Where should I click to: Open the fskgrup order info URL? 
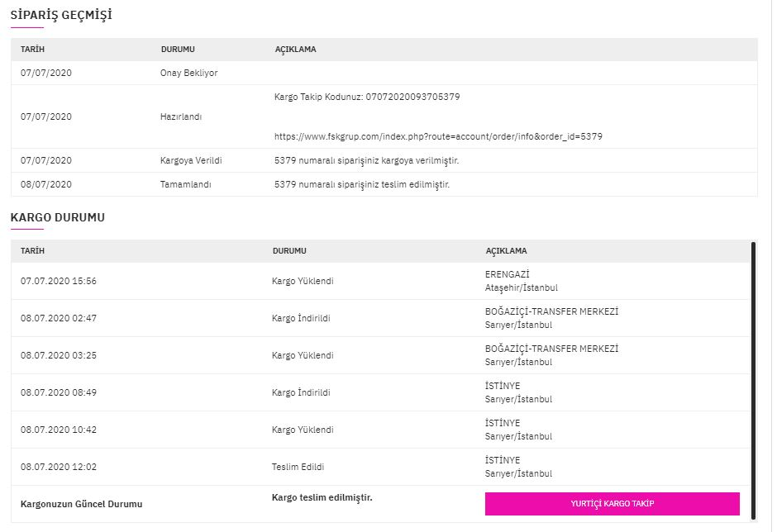coord(438,136)
